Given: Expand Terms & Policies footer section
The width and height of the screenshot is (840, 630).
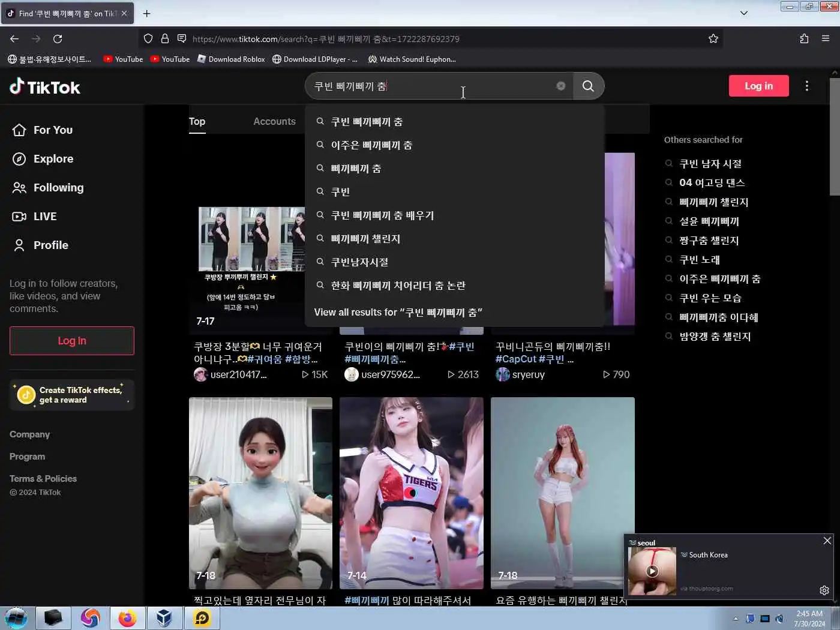Looking at the screenshot, I should click(x=43, y=479).
